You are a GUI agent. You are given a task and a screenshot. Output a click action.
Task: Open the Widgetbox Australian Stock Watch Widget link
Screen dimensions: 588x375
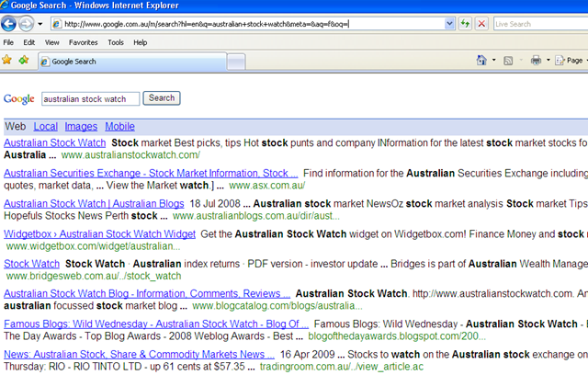click(x=99, y=234)
